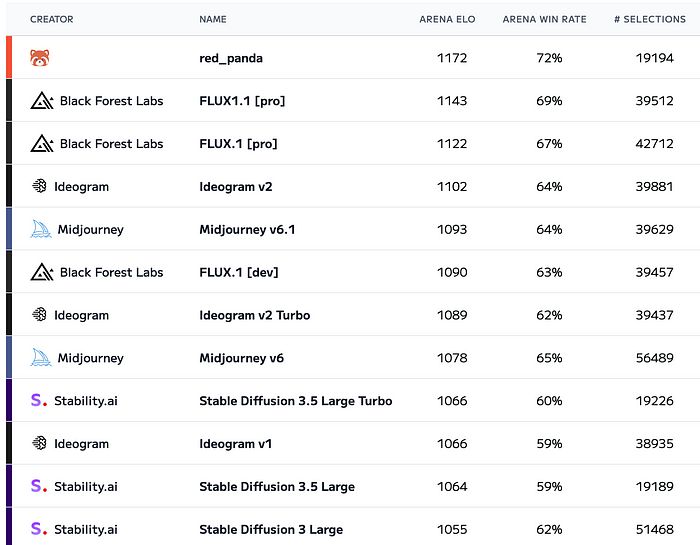Select the Midjourney v6.1 model name
This screenshot has width=700, height=545.
tap(247, 229)
